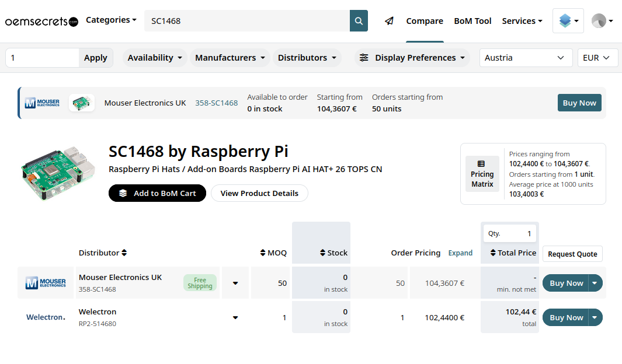Open the Manufacturers filter dropdown
Screen dimensions: 622x364
coord(230,58)
